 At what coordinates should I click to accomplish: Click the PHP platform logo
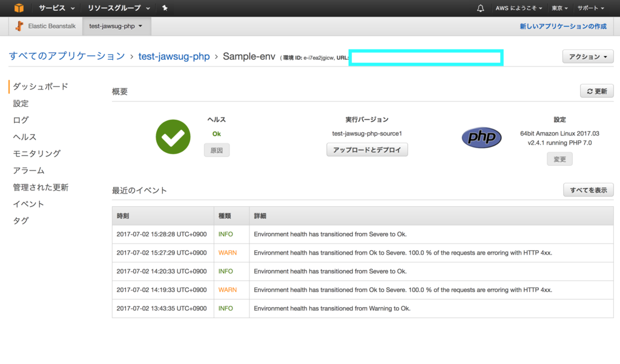tap(481, 137)
